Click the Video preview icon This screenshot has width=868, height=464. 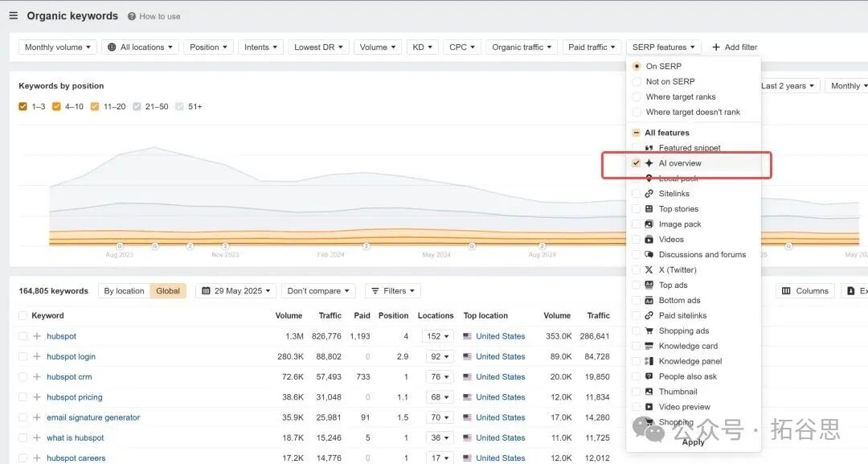649,407
